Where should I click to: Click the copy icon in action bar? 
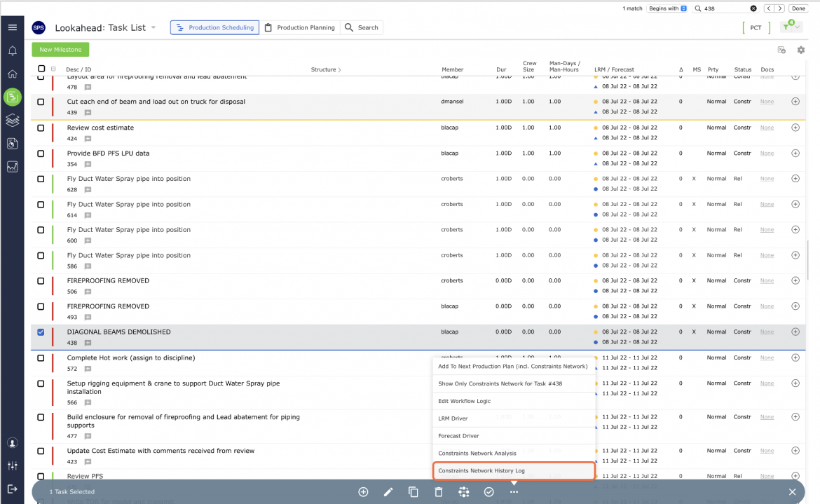[413, 491]
